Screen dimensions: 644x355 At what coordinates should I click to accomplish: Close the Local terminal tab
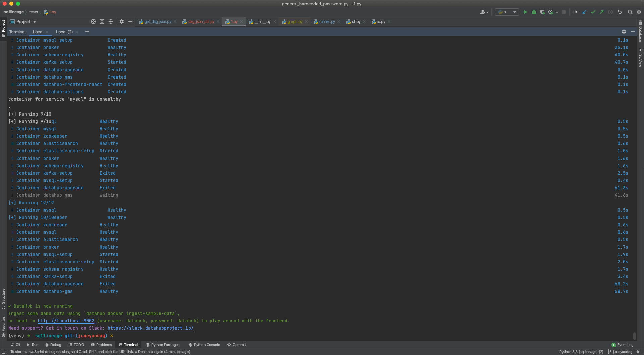47,32
